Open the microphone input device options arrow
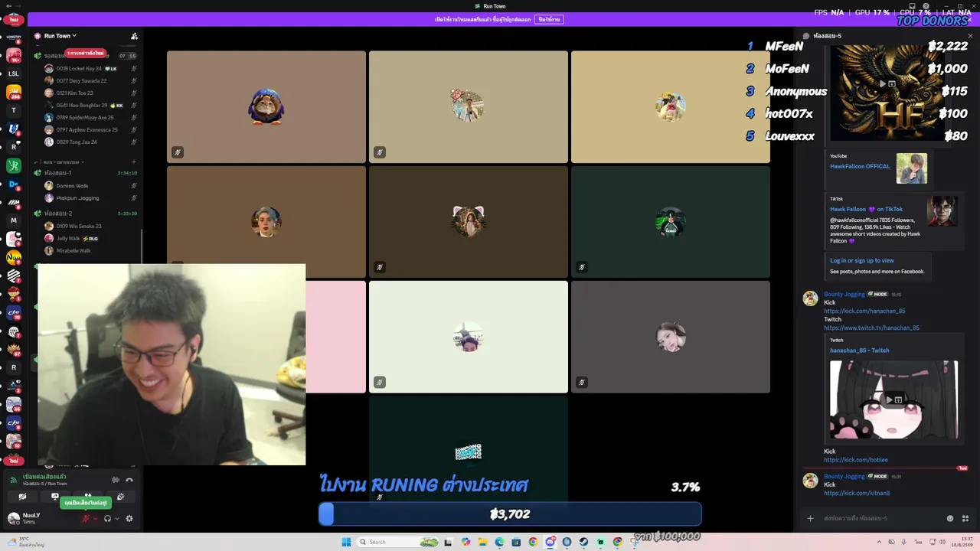 (95, 518)
